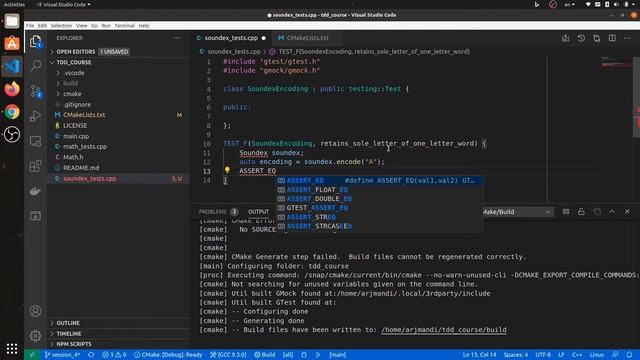Collapse the TDD_COURSE folder section

click(x=118, y=62)
